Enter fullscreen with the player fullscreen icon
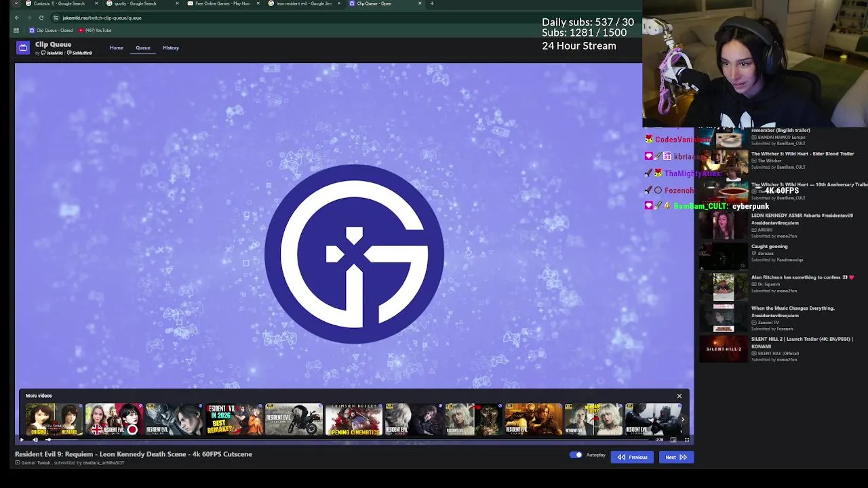Screen dimensions: 868x488 click(686, 439)
